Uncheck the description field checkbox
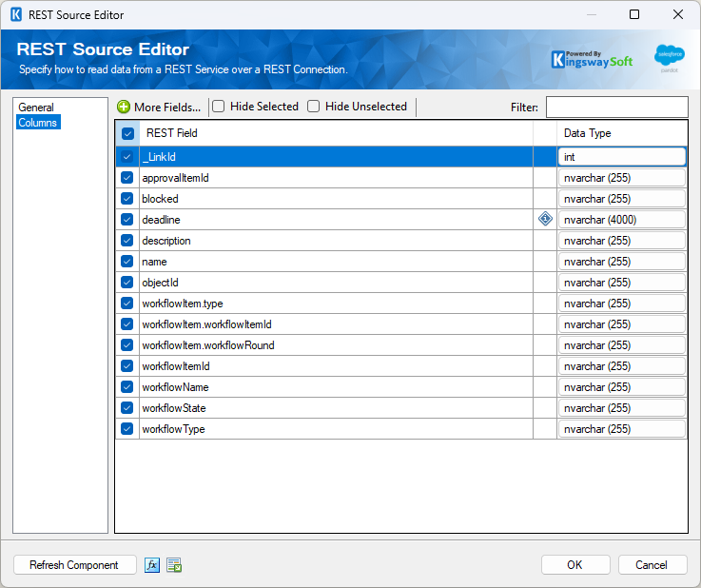 pos(127,241)
